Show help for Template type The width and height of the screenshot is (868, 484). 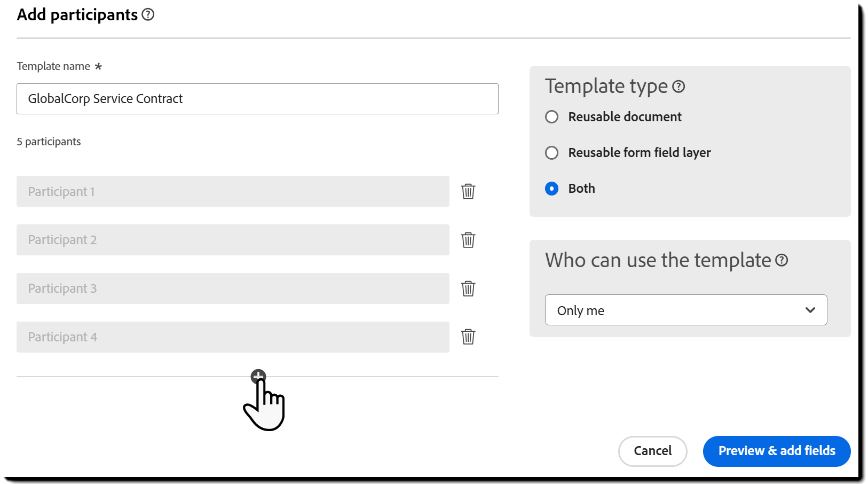point(678,87)
